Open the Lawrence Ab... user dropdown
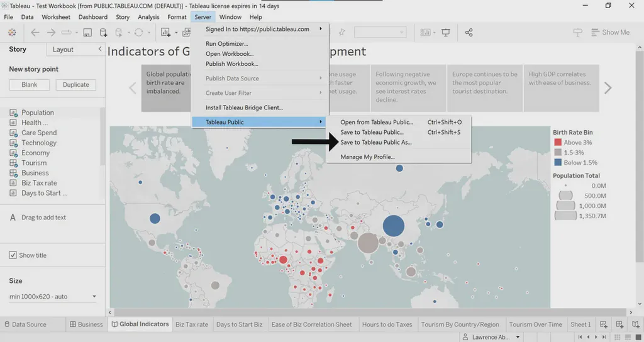 click(491, 337)
